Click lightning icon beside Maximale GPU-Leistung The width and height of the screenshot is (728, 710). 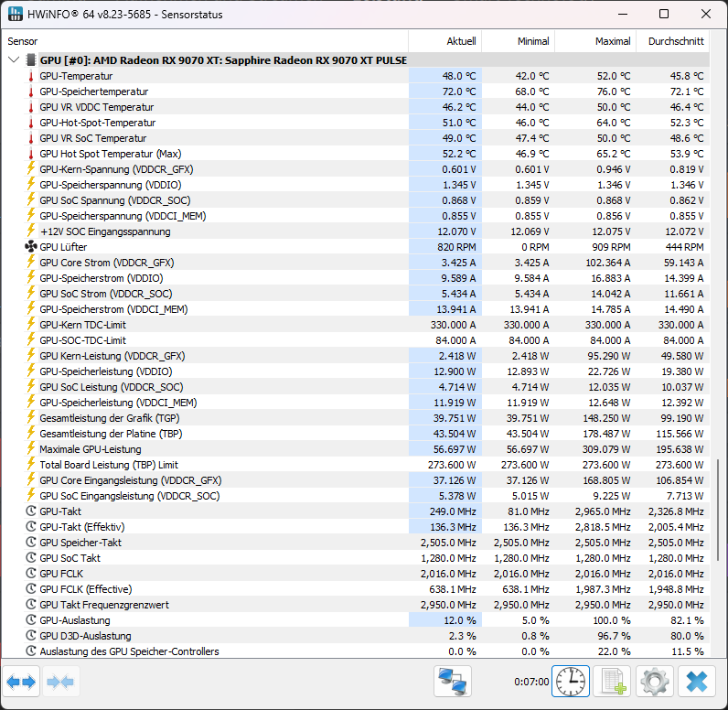(x=31, y=448)
